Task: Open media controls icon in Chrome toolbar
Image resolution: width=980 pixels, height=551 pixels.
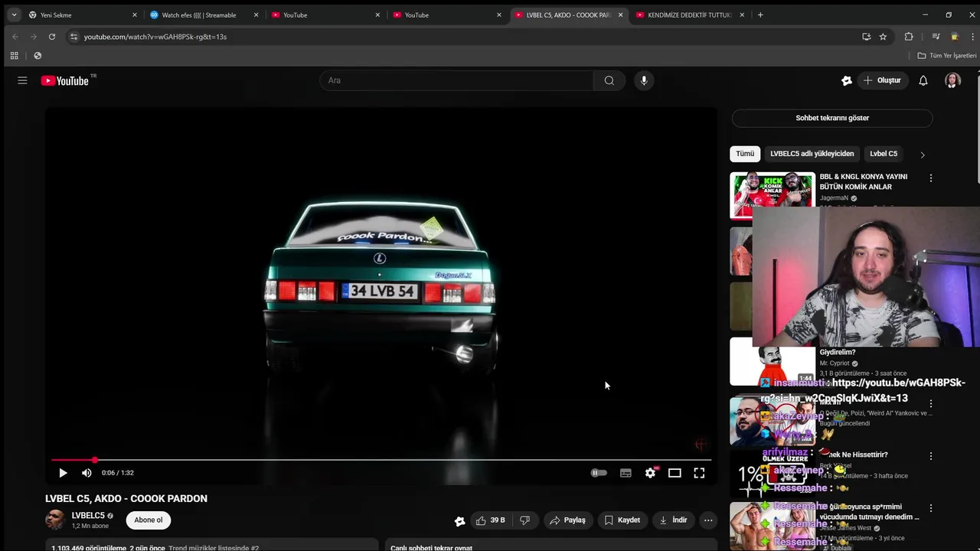Action: [x=936, y=37]
